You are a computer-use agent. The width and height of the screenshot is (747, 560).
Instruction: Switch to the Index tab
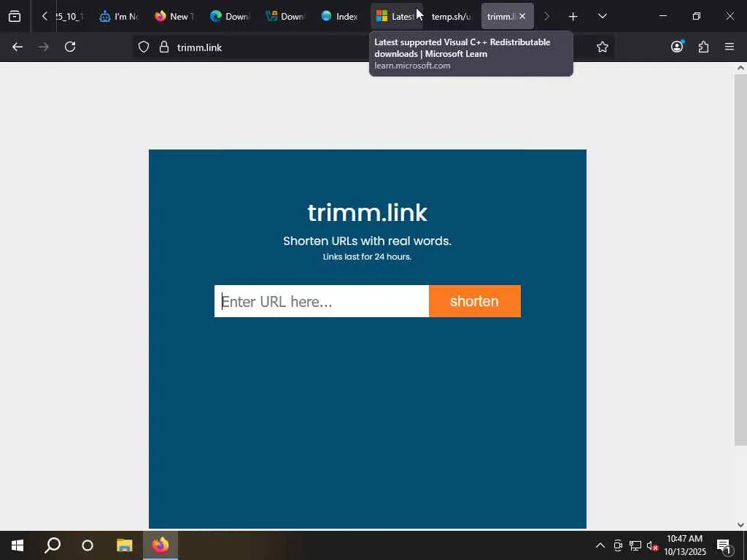pyautogui.click(x=340, y=17)
